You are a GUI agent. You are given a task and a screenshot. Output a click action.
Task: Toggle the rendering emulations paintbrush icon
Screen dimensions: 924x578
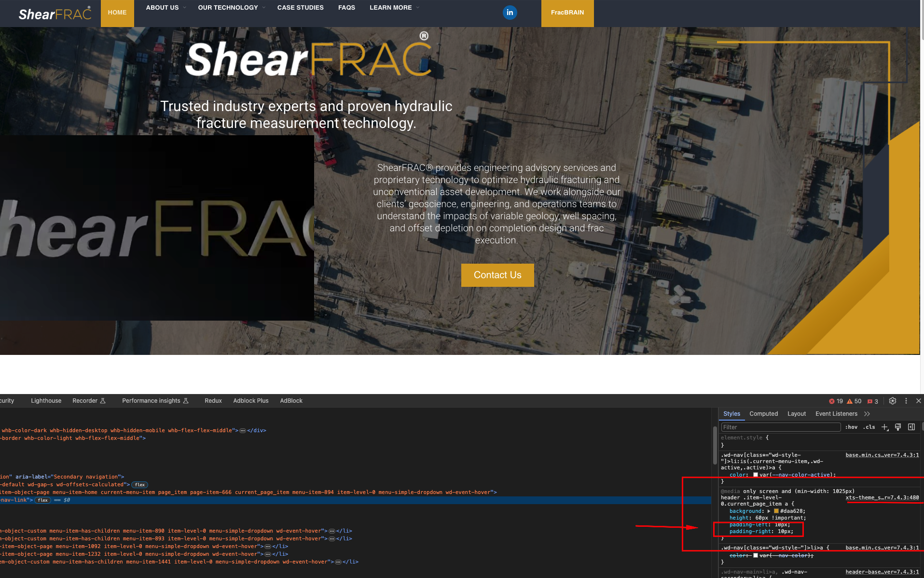pyautogui.click(x=898, y=427)
